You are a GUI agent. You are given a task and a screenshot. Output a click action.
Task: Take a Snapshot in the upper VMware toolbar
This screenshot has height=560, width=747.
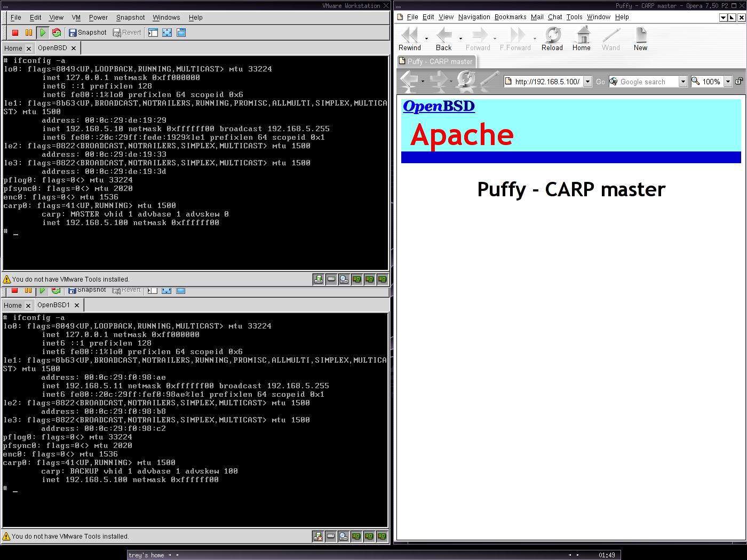pos(88,33)
